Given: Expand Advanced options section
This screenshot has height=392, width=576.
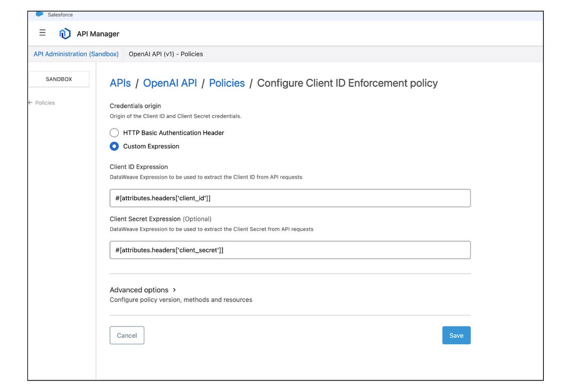Looking at the screenshot, I should [x=143, y=290].
